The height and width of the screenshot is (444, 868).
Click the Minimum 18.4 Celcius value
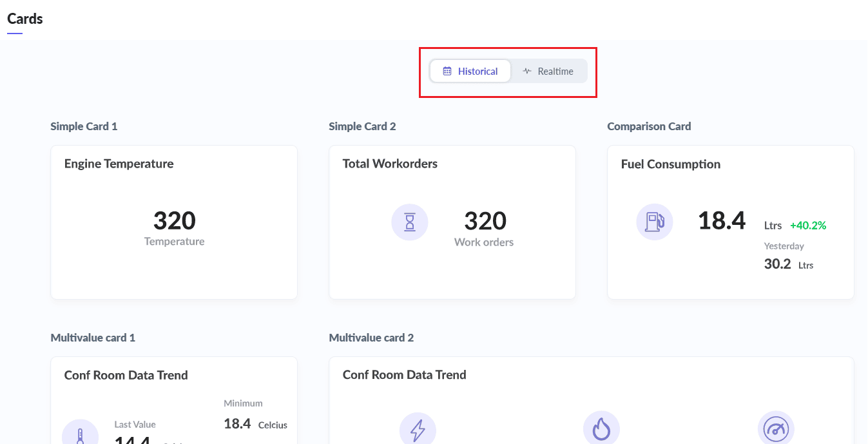click(237, 424)
